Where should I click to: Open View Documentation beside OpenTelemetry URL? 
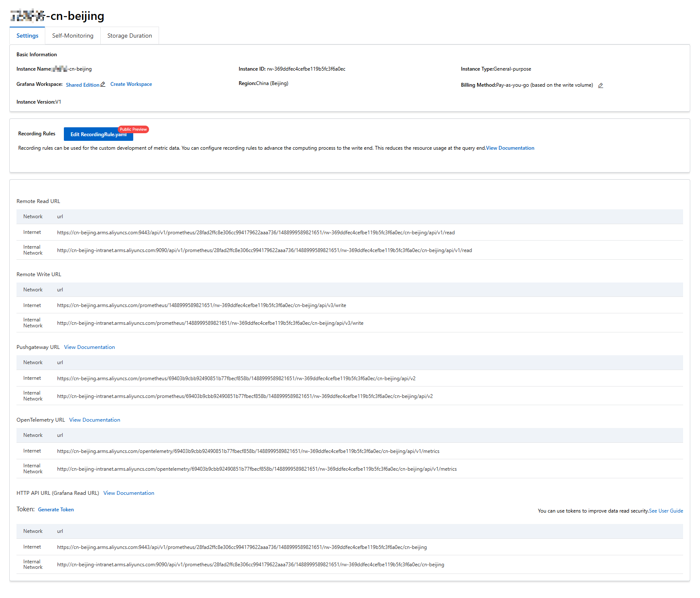pos(95,420)
